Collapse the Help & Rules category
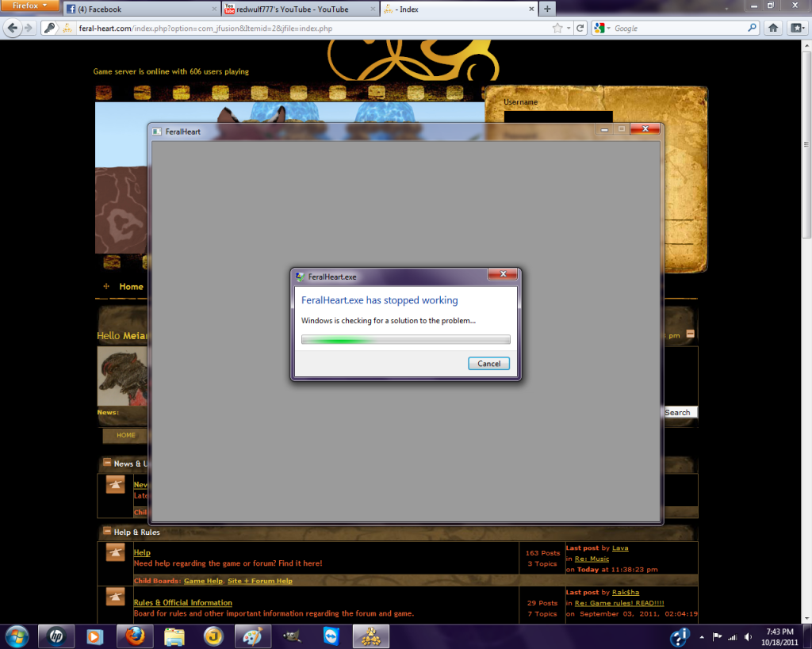Screen dimensions: 812x649 click(107, 530)
